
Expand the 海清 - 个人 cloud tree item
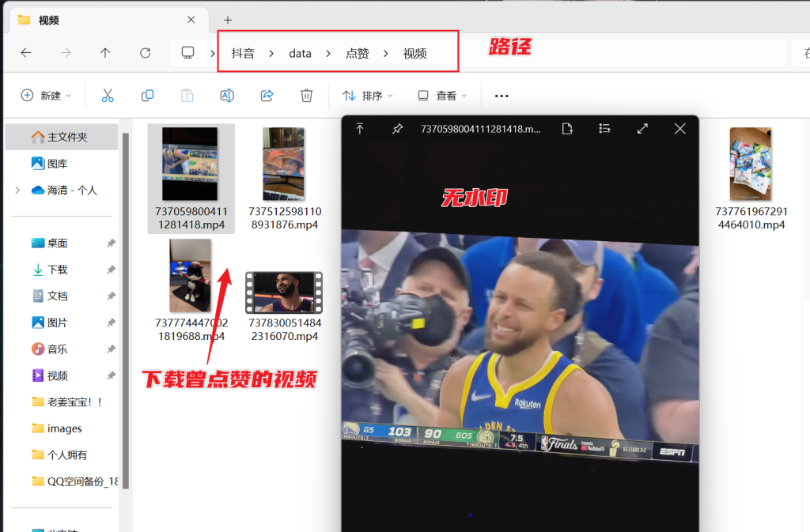tap(17, 189)
